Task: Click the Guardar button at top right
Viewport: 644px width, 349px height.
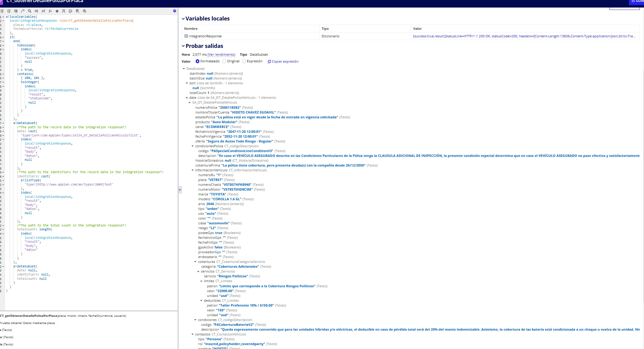Action: point(636,2)
